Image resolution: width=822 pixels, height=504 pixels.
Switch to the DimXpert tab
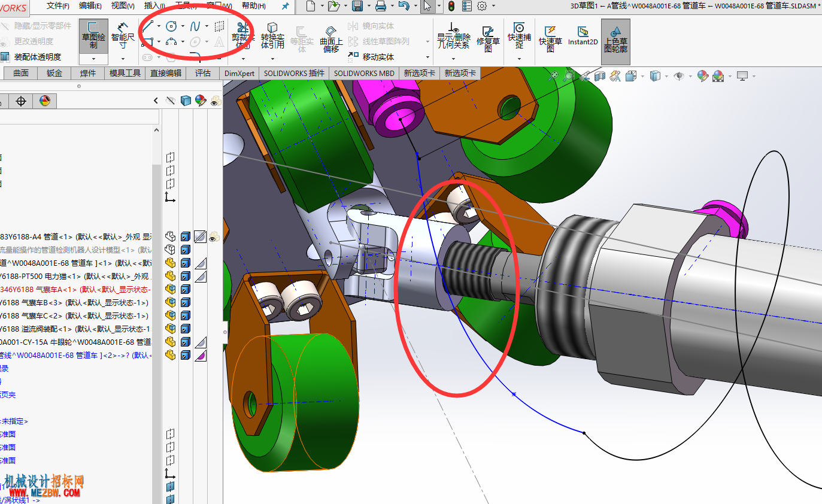tap(240, 73)
